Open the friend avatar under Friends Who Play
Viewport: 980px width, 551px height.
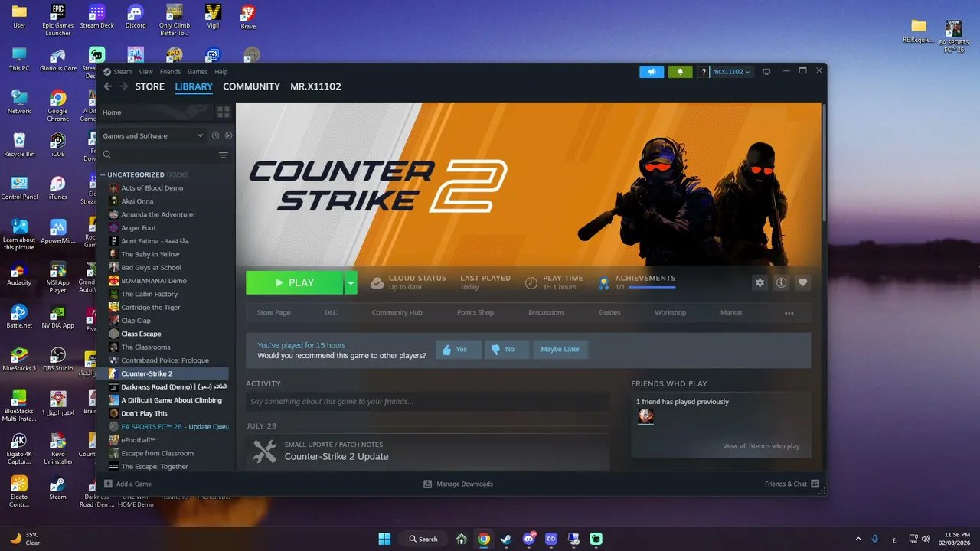645,416
